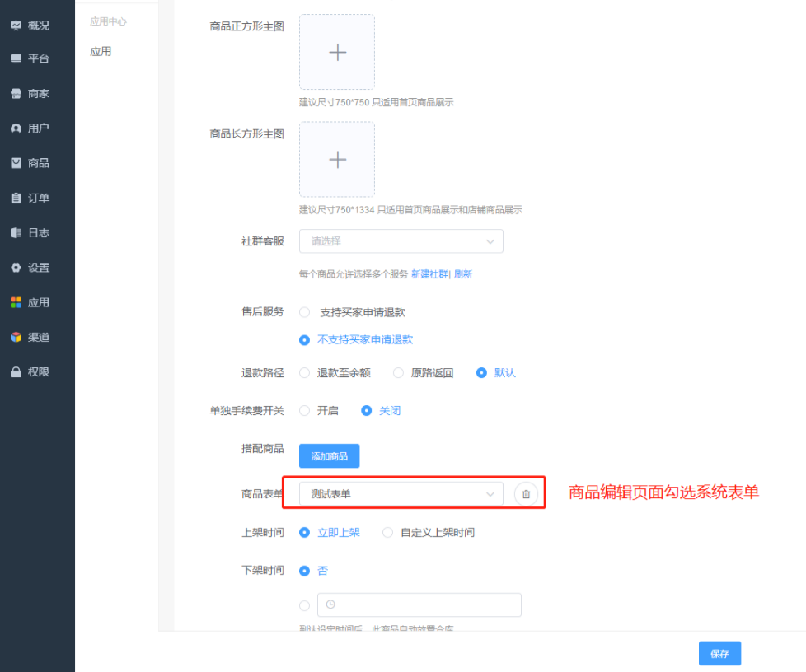Click the 设置 gear icon in sidebar
Viewport: 806px width, 672px height.
point(16,268)
